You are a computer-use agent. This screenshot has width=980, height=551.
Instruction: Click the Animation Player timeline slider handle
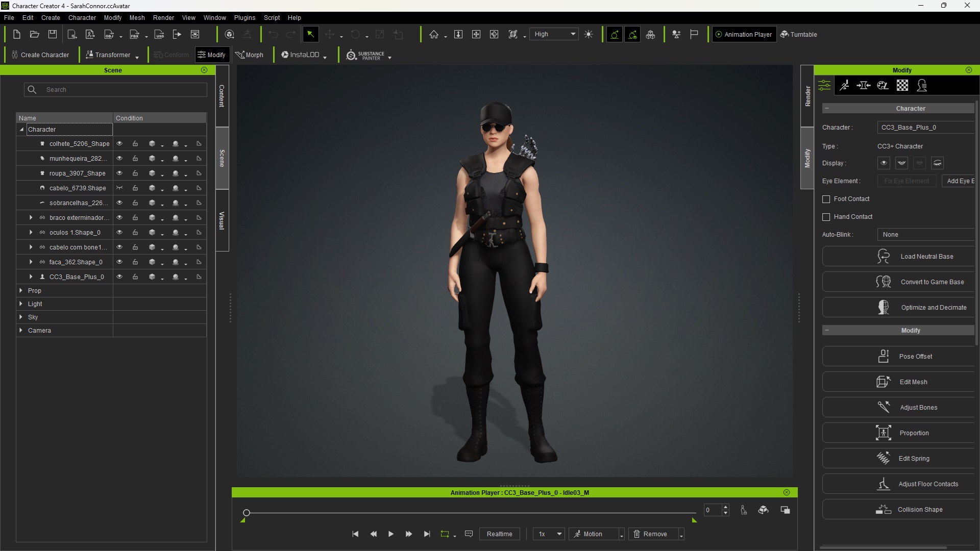[x=247, y=512]
